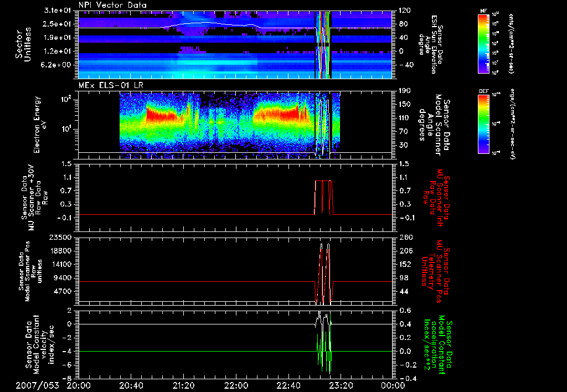Click the 00:00 time axis label
Image resolution: width=567 pixels, height=392 pixels.
(x=393, y=385)
